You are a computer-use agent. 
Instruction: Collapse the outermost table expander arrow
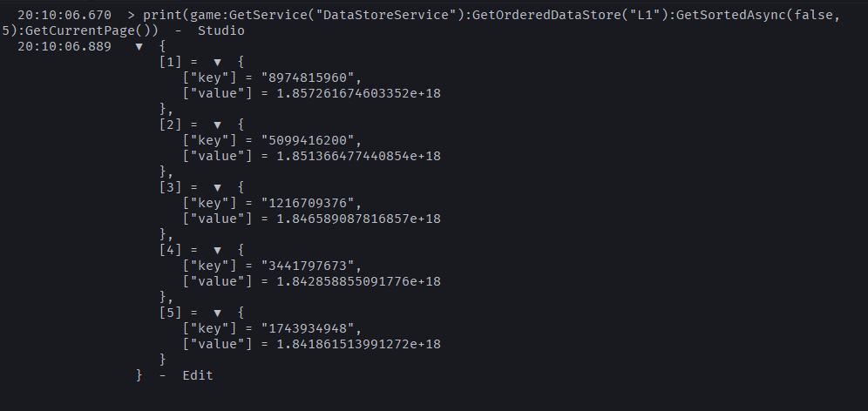[x=139, y=47]
